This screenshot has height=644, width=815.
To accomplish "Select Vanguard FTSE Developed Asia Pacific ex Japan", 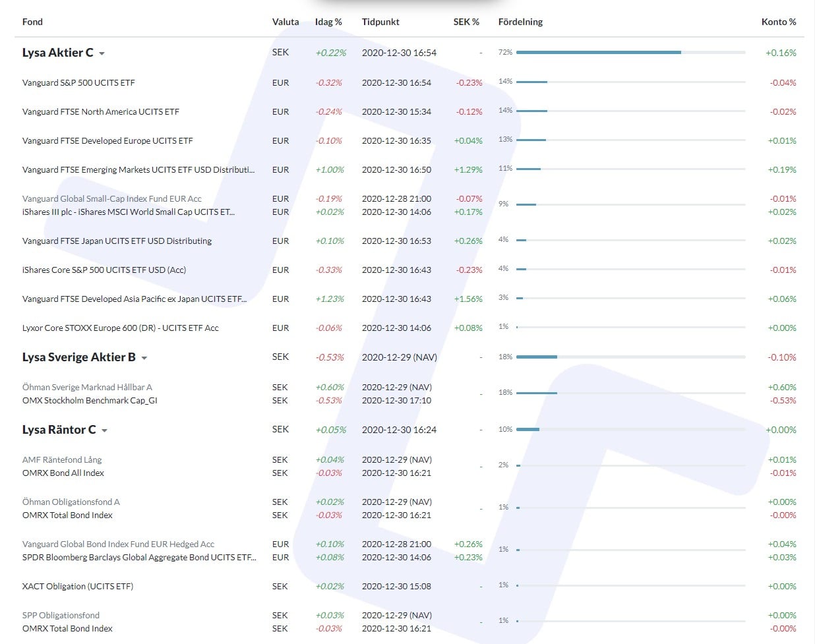I will 135,299.
